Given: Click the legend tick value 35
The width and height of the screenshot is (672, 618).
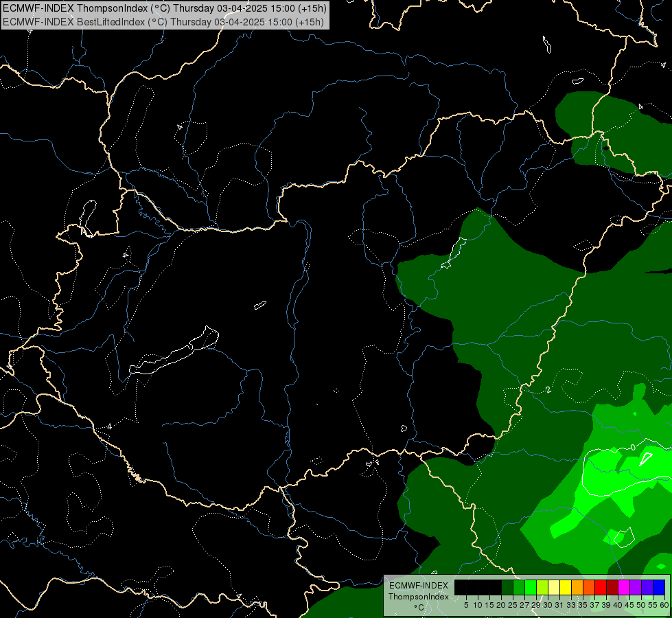Looking at the screenshot, I should (583, 605).
